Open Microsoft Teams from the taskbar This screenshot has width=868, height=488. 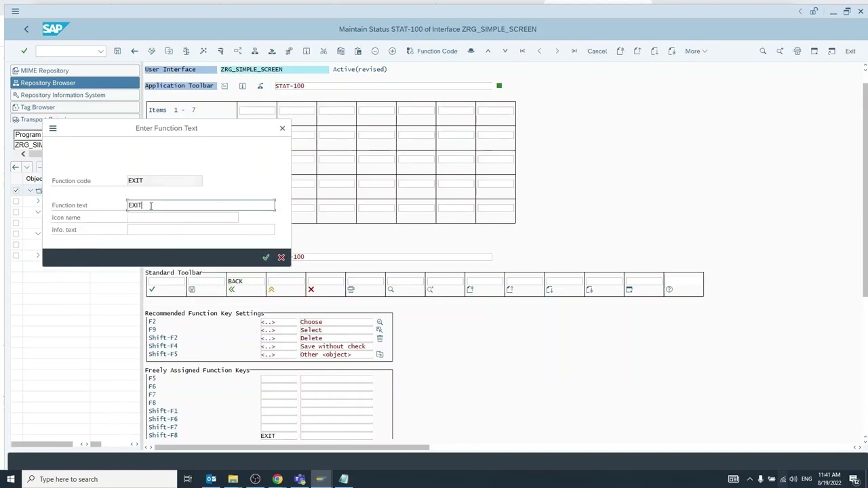pos(300,479)
